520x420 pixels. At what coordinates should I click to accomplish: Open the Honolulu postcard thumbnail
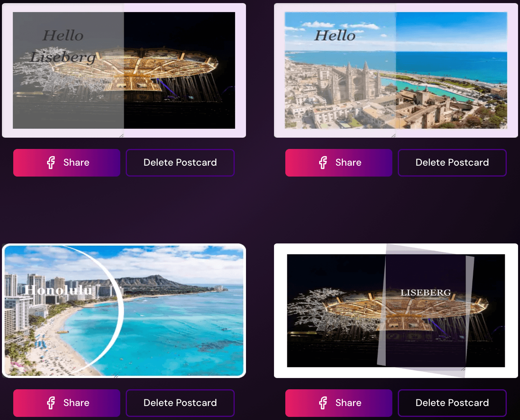pyautogui.click(x=124, y=311)
